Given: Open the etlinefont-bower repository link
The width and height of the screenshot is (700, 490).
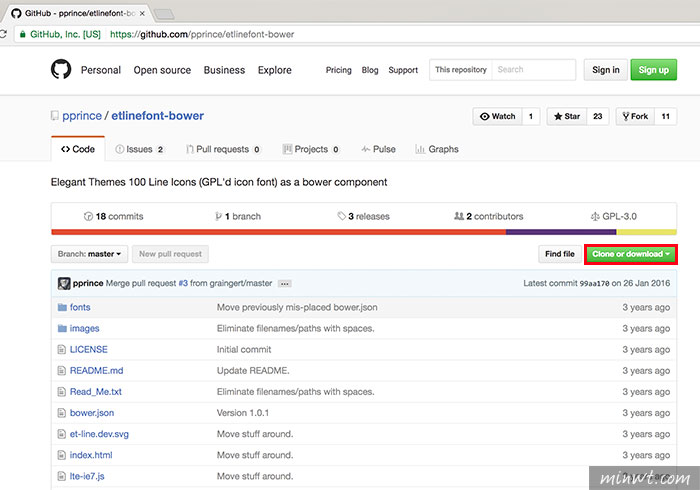Looking at the screenshot, I should pos(158,116).
